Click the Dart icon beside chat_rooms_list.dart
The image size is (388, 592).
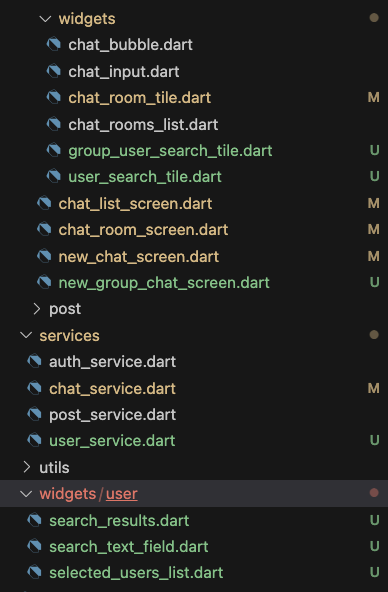click(54, 124)
